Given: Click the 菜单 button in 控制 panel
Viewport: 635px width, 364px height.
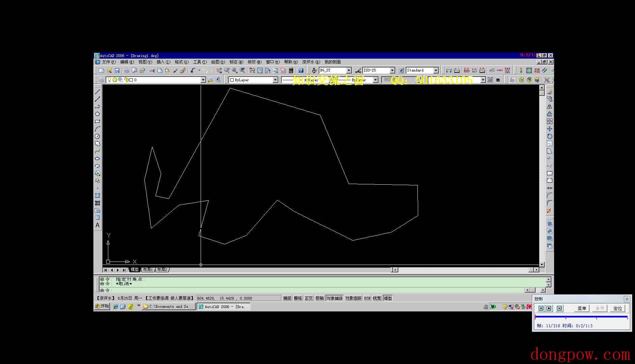Looking at the screenshot, I should coord(582,308).
